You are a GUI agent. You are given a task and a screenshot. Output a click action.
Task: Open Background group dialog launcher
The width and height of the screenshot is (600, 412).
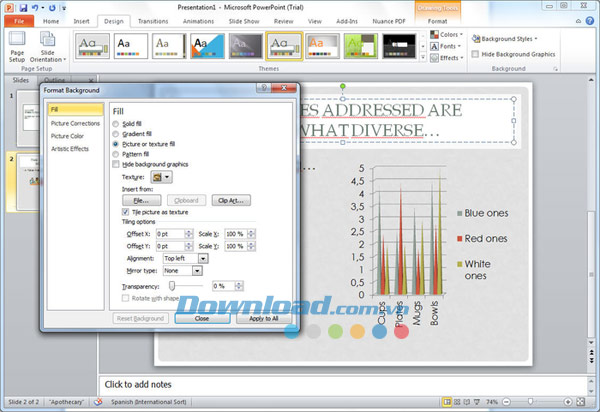[555, 69]
